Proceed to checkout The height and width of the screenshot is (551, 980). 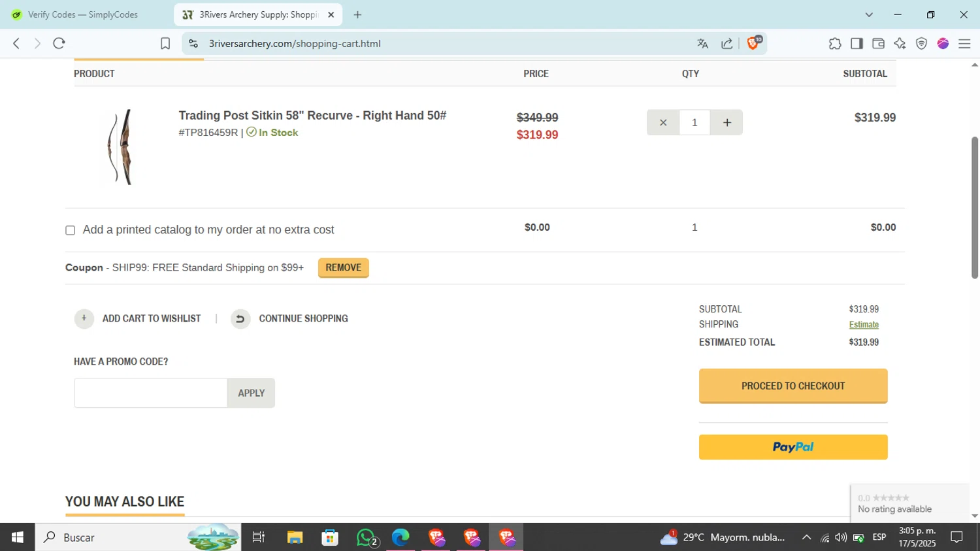[x=793, y=386]
